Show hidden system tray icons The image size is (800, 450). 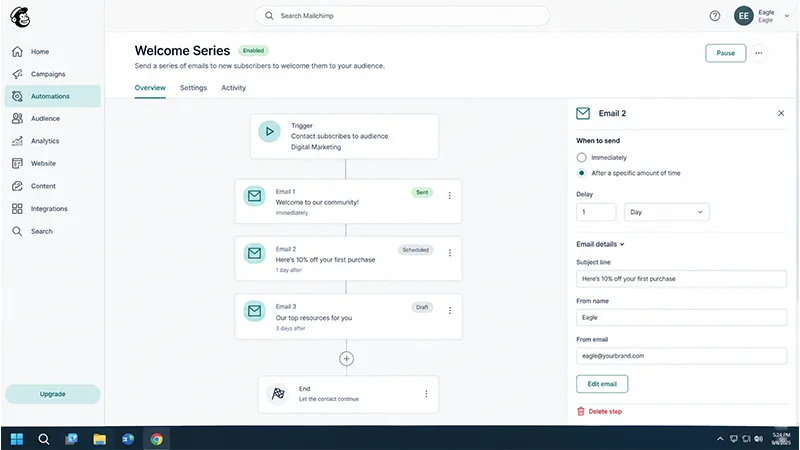[720, 439]
